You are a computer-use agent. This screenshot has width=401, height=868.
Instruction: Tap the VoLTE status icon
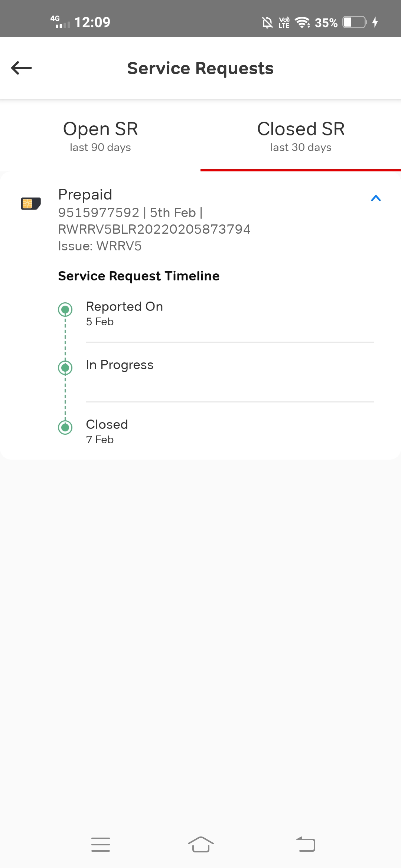coord(284,23)
